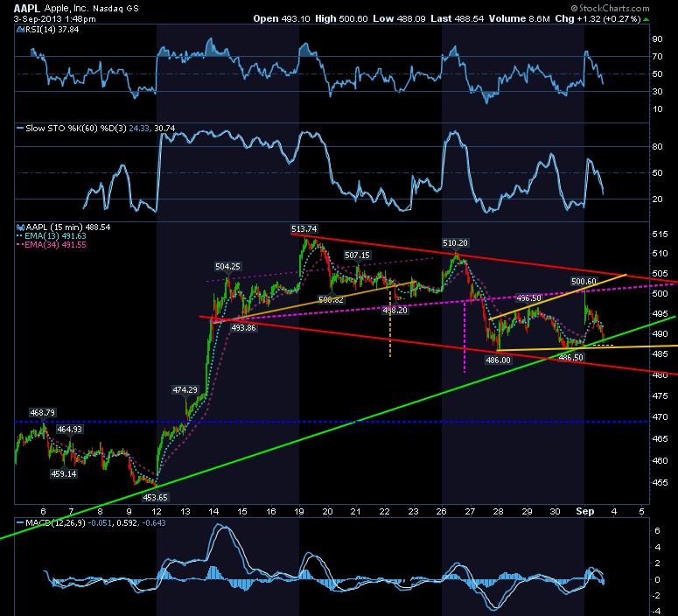The image size is (678, 616).
Task: Click the green up-arrow change indicator
Action: [x=646, y=19]
